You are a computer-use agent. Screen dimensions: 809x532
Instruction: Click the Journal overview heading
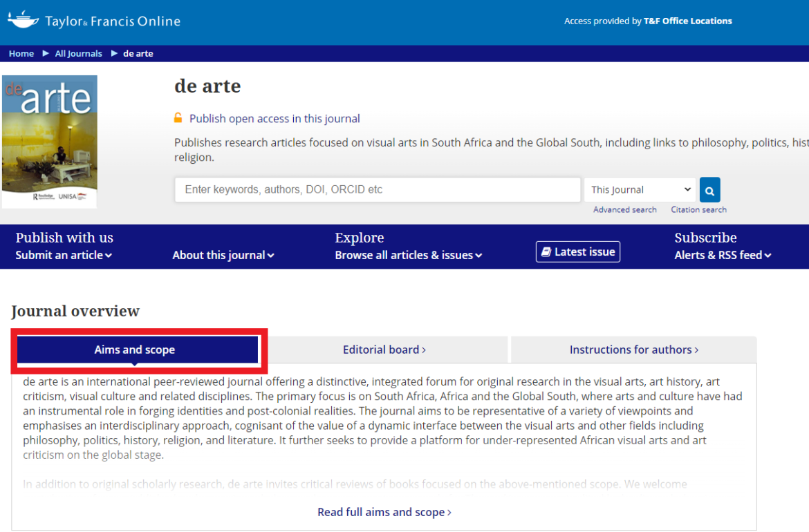coord(75,312)
